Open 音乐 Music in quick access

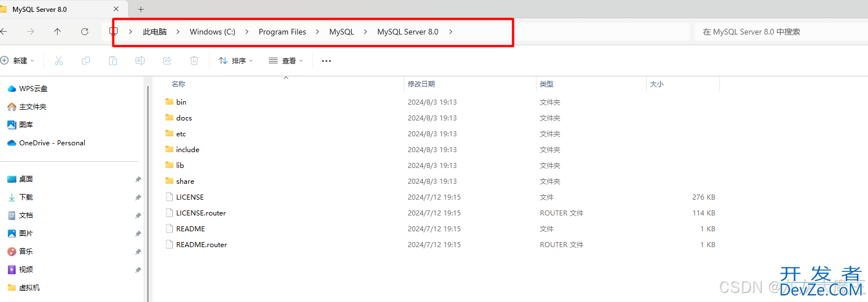coord(20,251)
